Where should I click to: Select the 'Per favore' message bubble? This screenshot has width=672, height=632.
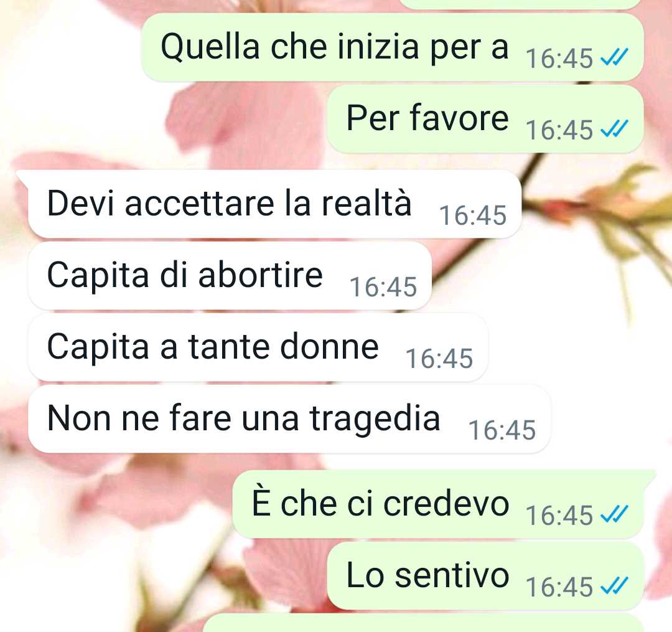485,119
